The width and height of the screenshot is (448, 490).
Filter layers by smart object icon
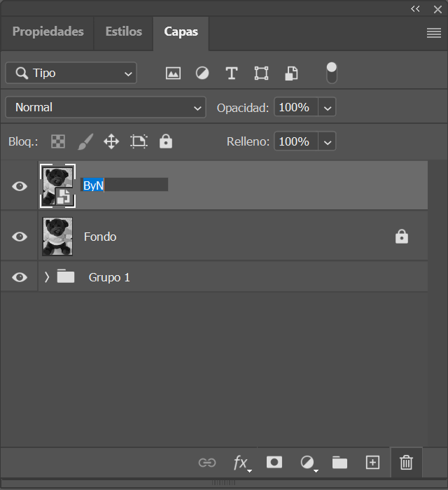(x=291, y=73)
